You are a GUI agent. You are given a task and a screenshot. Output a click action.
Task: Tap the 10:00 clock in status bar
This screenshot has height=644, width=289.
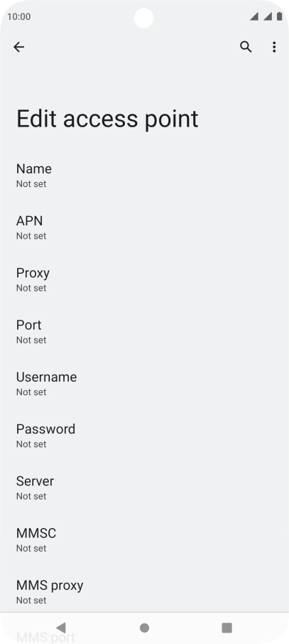pos(19,17)
